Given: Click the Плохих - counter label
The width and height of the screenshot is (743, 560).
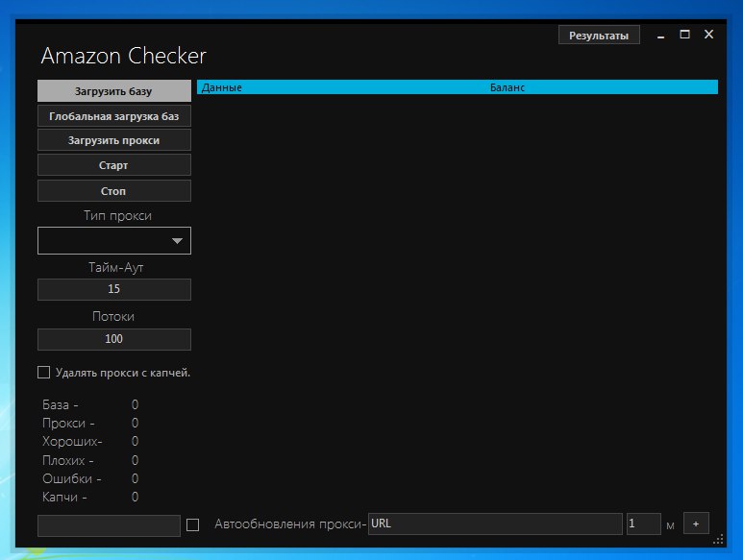Looking at the screenshot, I should click(67, 460).
